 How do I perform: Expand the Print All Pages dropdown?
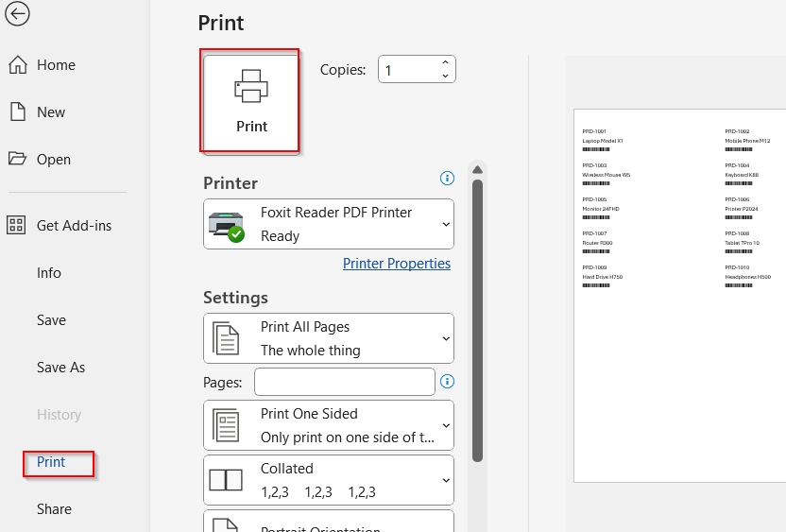[x=329, y=338]
